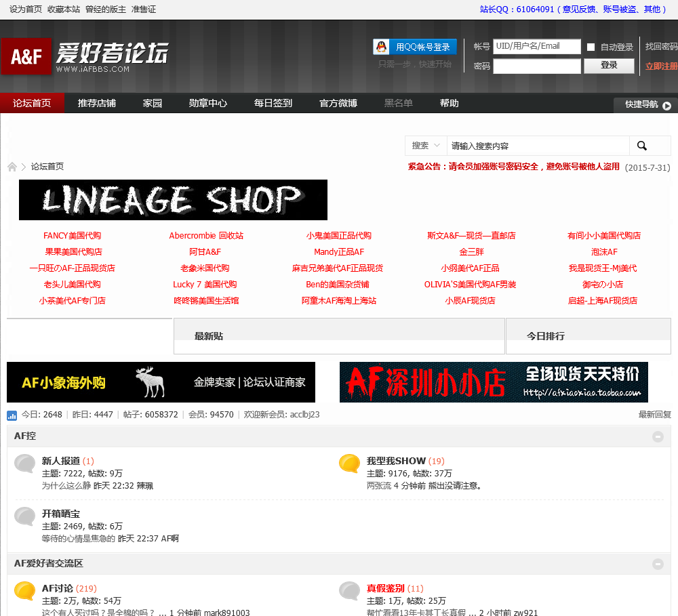Viewport: 678px width, 616px height.
Task: Open the 帮助 nav item
Action: [449, 103]
